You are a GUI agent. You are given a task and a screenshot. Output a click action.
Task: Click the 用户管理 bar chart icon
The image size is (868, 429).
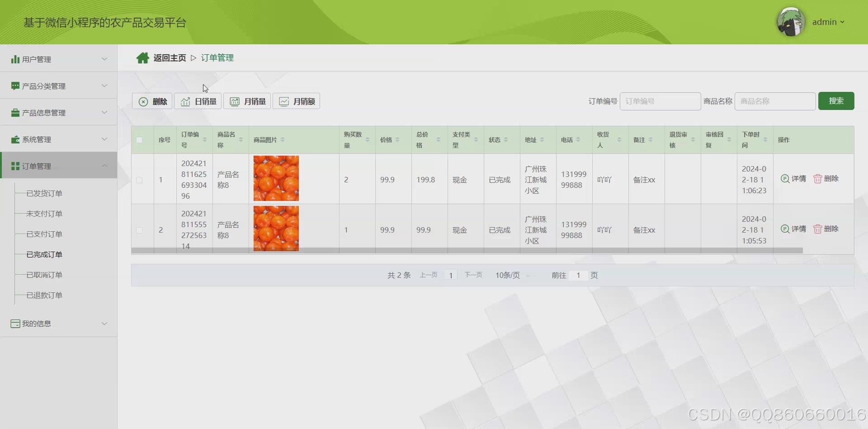(15, 59)
